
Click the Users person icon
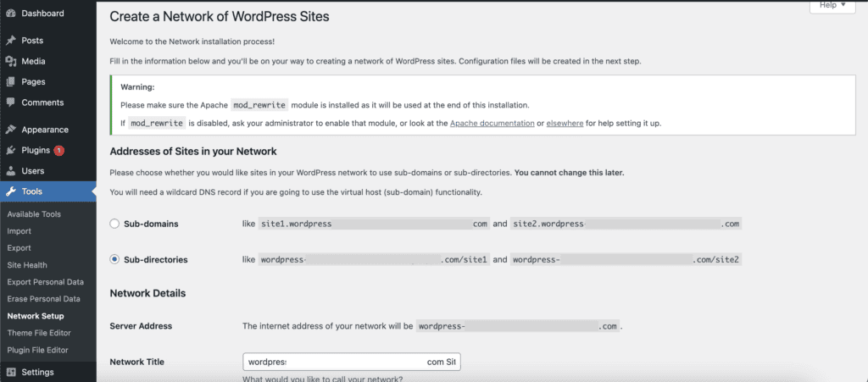click(10, 171)
